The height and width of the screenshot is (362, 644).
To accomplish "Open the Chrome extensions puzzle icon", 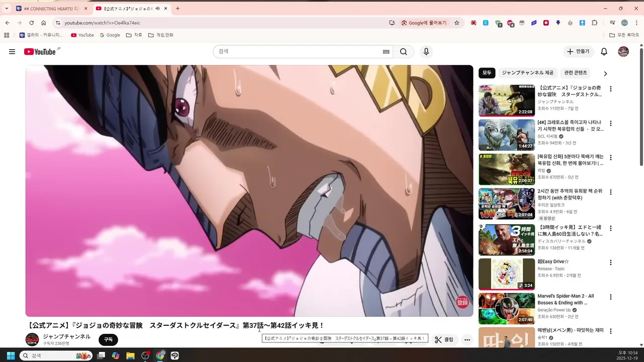I will click(x=595, y=23).
